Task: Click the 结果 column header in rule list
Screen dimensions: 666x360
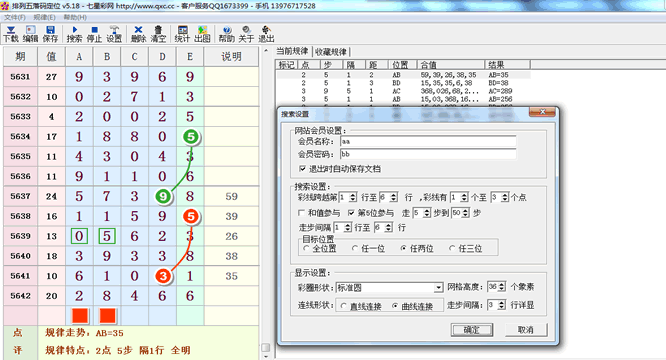Action: [508, 65]
